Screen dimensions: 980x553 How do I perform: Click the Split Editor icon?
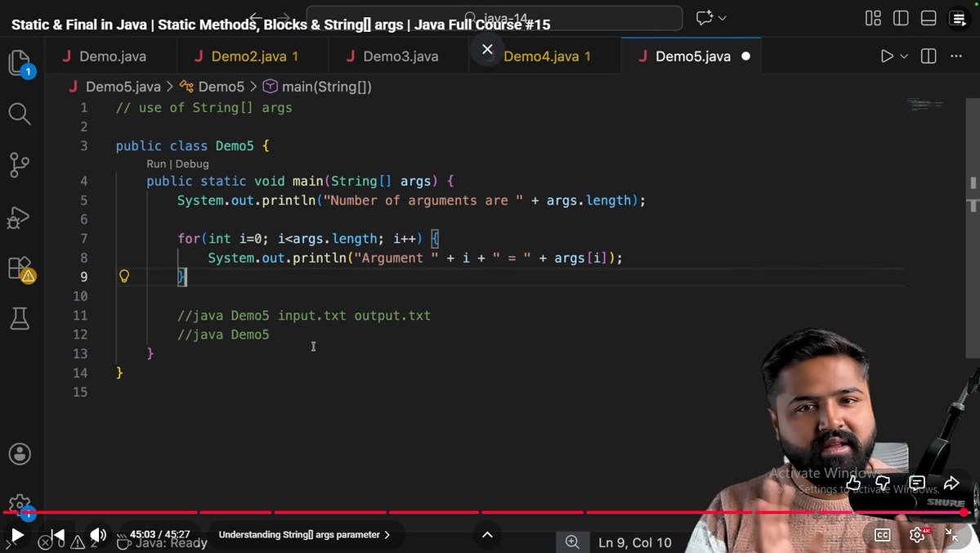(929, 56)
